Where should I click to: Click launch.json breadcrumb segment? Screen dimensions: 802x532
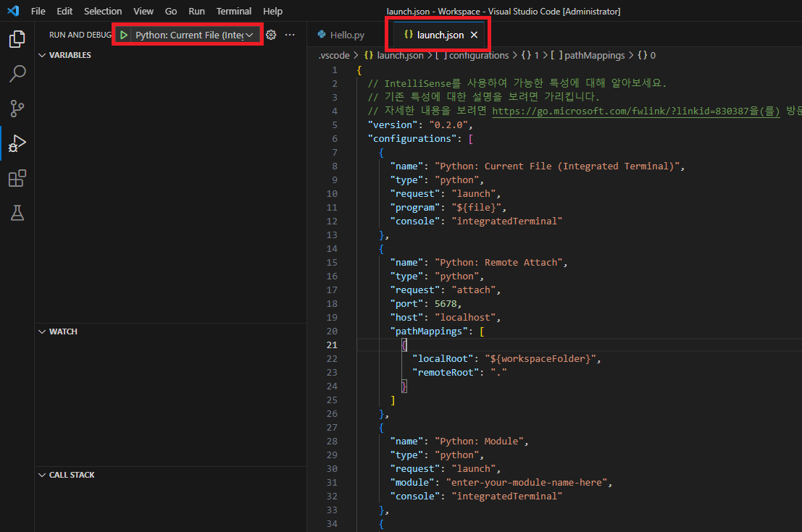394,55
